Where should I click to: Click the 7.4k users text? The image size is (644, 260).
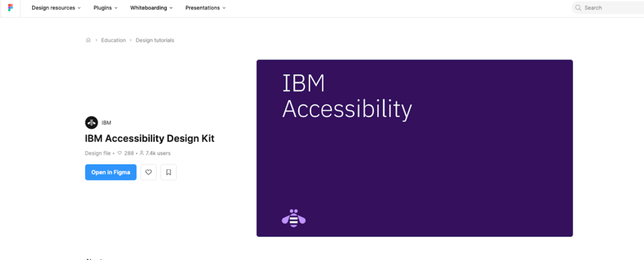(x=158, y=153)
